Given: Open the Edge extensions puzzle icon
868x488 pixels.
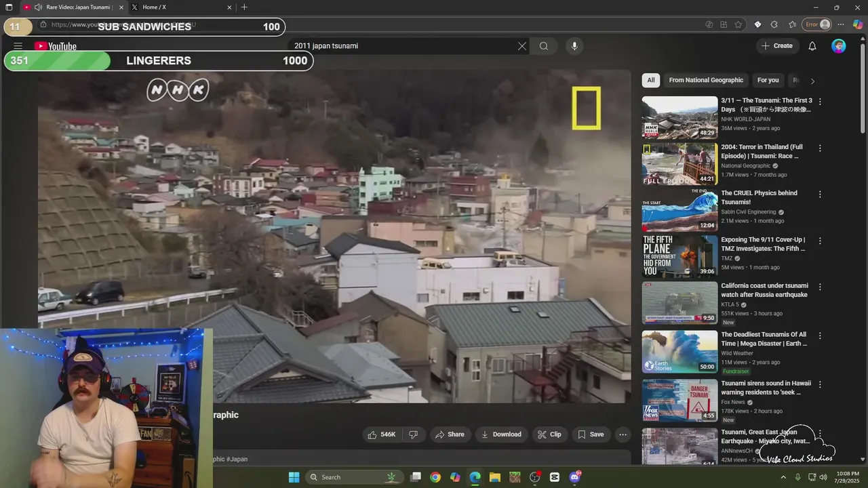Looking at the screenshot, I should point(774,24).
